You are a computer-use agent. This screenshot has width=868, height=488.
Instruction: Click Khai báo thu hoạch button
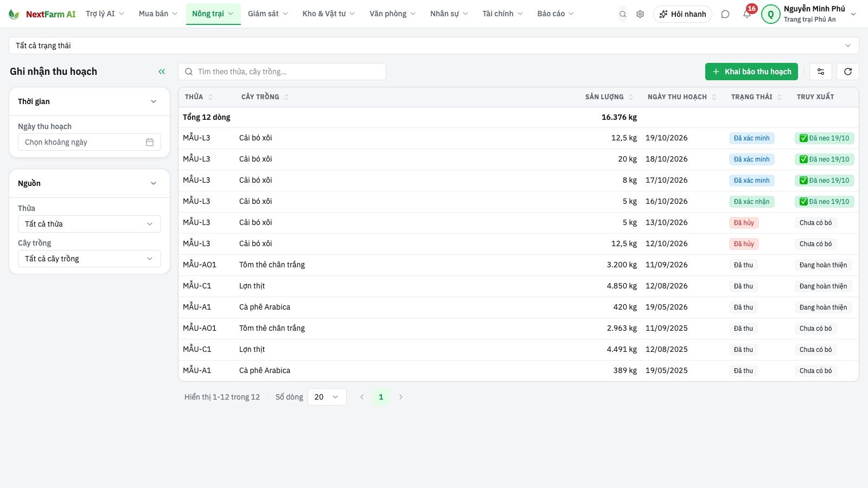751,72
